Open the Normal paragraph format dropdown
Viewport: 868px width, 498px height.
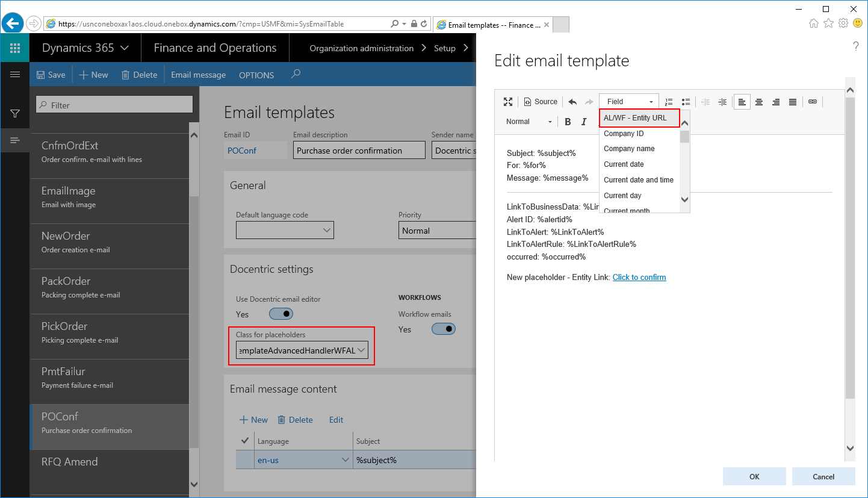point(529,122)
